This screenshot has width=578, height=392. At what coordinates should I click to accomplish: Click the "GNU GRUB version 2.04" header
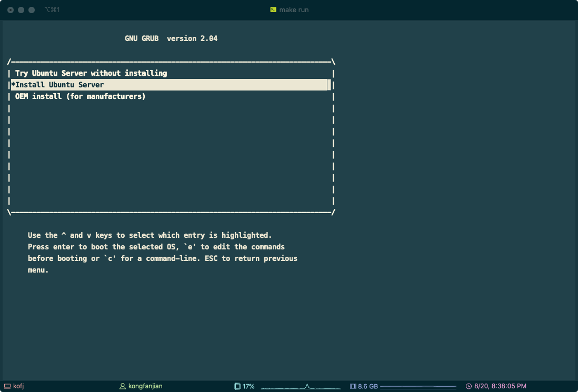(171, 38)
